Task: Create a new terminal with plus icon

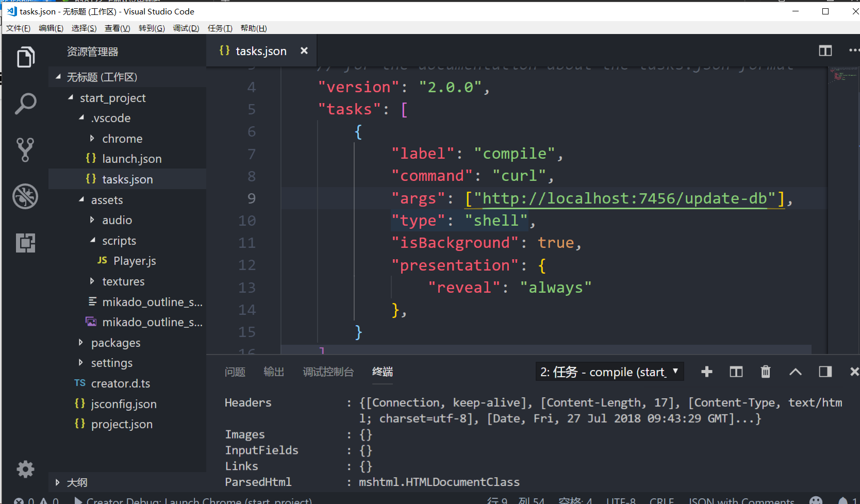Action: (707, 372)
